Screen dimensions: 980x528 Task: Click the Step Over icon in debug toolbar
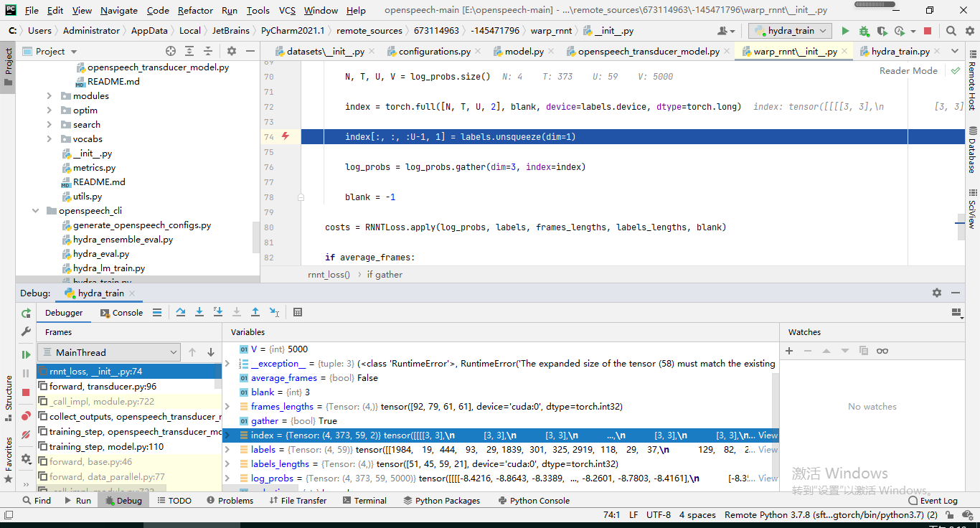[x=181, y=312]
